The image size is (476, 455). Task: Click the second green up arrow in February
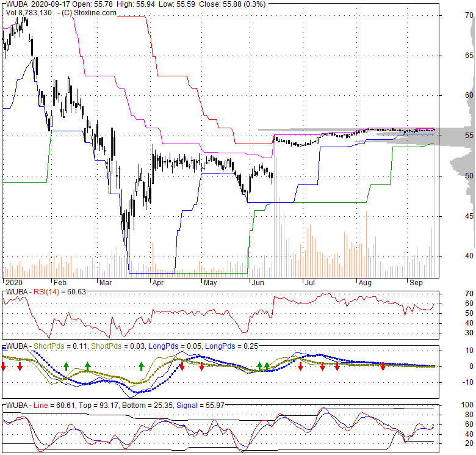pos(87,366)
